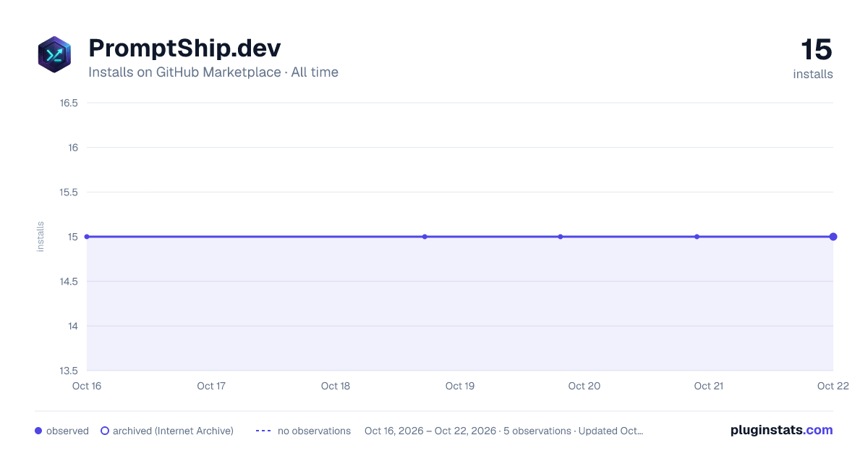Click the Oct 17 x-axis label
This screenshot has height=456, width=868.
211,386
